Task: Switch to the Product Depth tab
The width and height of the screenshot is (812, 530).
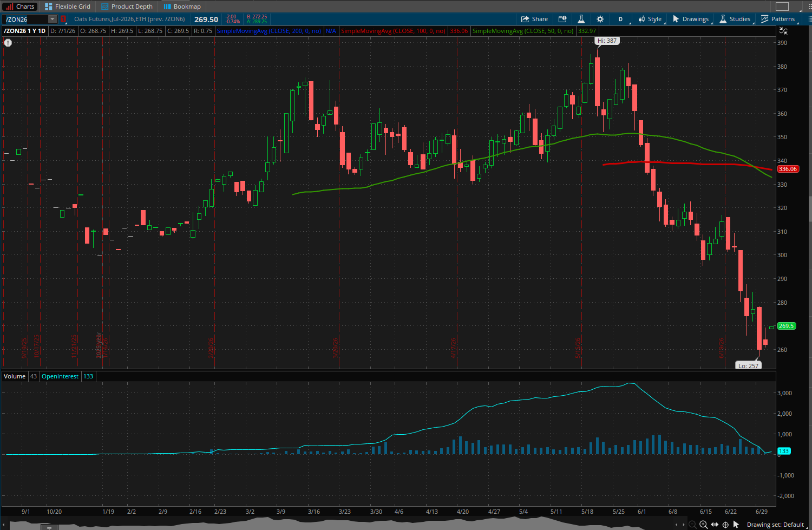Action: point(127,6)
